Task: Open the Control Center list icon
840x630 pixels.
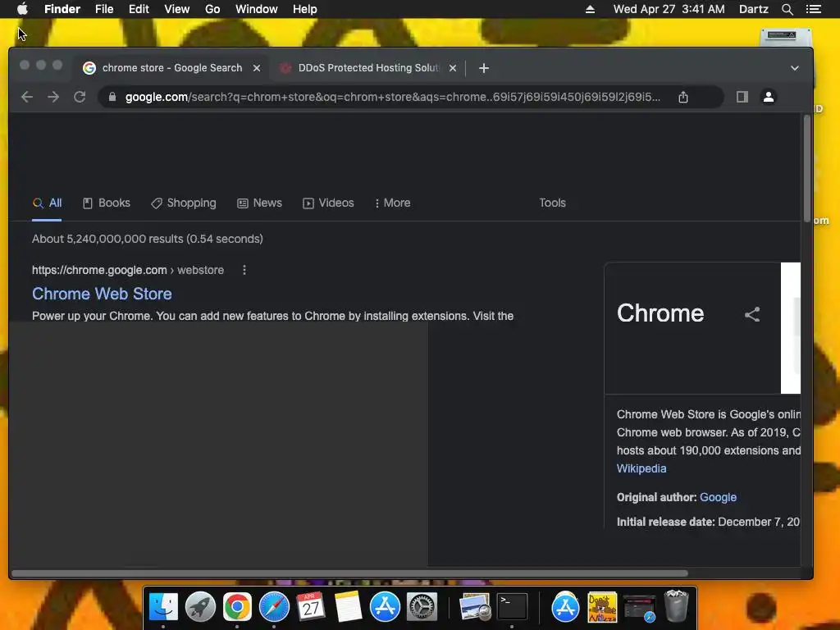Action: [x=814, y=9]
